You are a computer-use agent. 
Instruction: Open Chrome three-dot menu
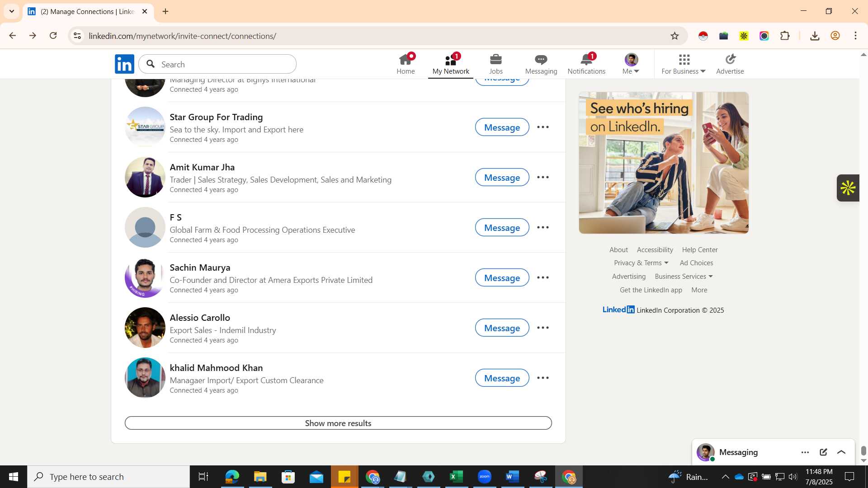tap(855, 36)
